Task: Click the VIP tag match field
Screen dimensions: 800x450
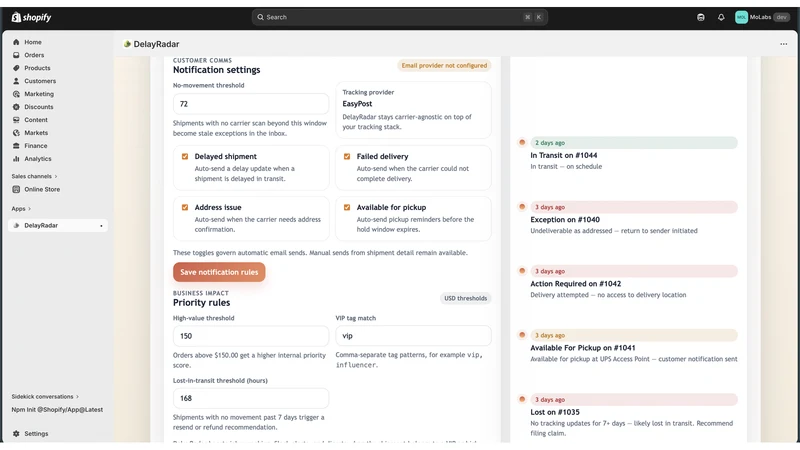Action: [413, 336]
